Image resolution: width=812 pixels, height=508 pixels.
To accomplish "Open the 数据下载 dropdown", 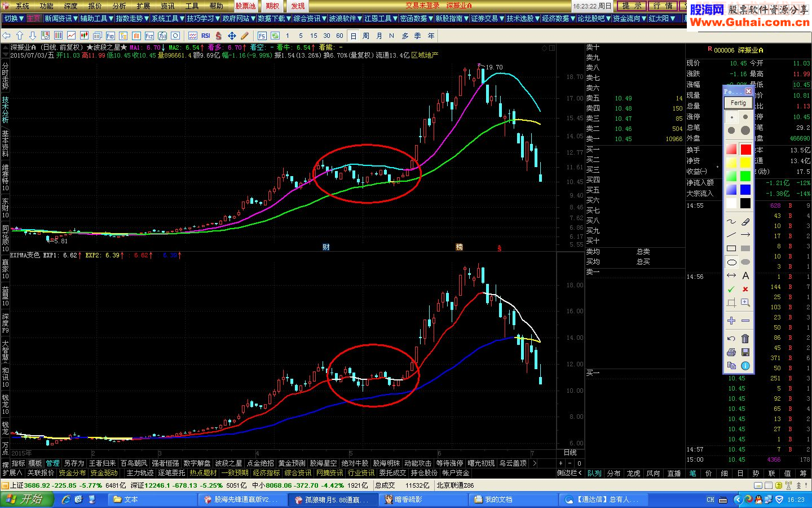I will pyautogui.click(x=273, y=19).
